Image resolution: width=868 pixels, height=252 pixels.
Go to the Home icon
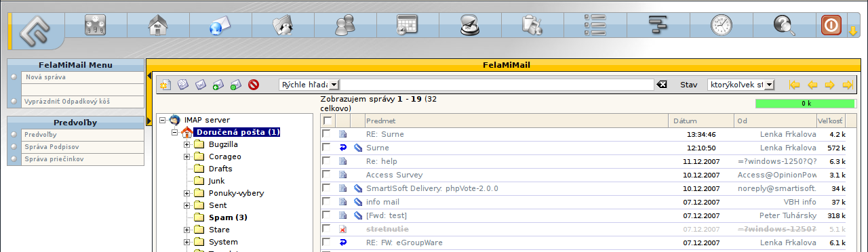158,26
